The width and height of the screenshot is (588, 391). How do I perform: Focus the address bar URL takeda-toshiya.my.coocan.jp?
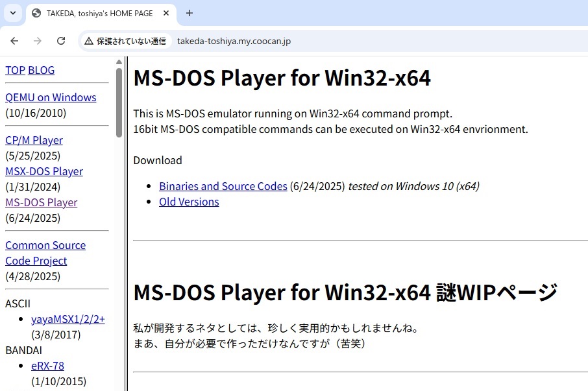pos(234,41)
